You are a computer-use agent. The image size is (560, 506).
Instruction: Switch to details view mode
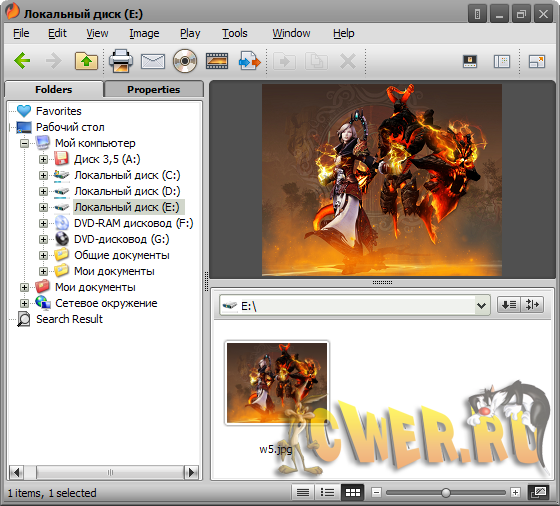303,493
